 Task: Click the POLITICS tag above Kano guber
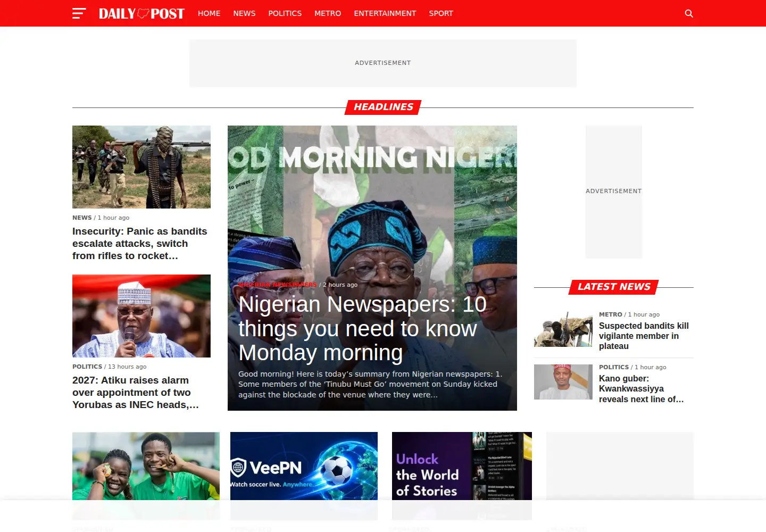(x=614, y=367)
